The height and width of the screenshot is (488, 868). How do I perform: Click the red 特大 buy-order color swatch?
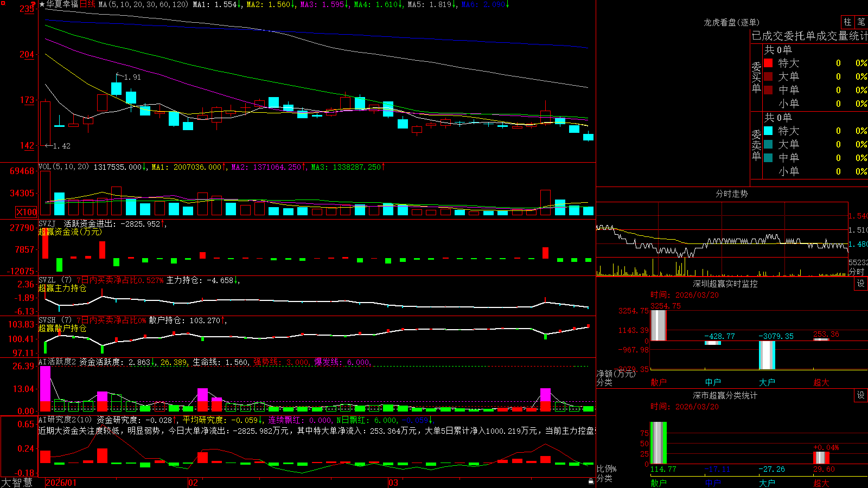pos(768,63)
